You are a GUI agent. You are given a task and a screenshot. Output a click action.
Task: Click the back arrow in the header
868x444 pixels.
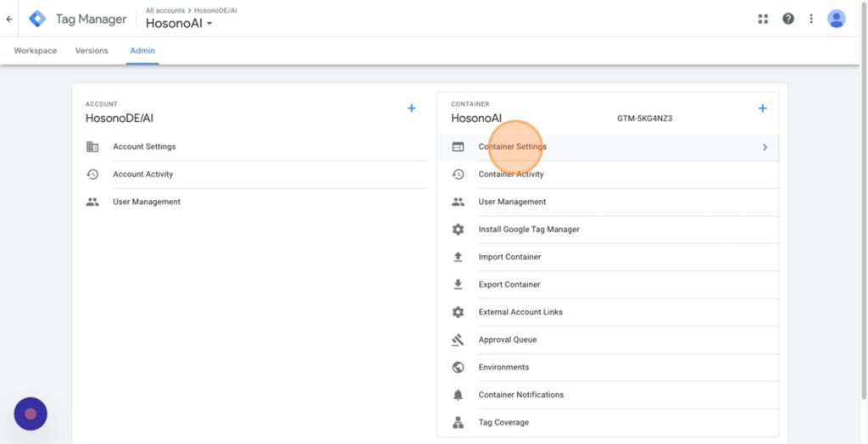[8, 19]
